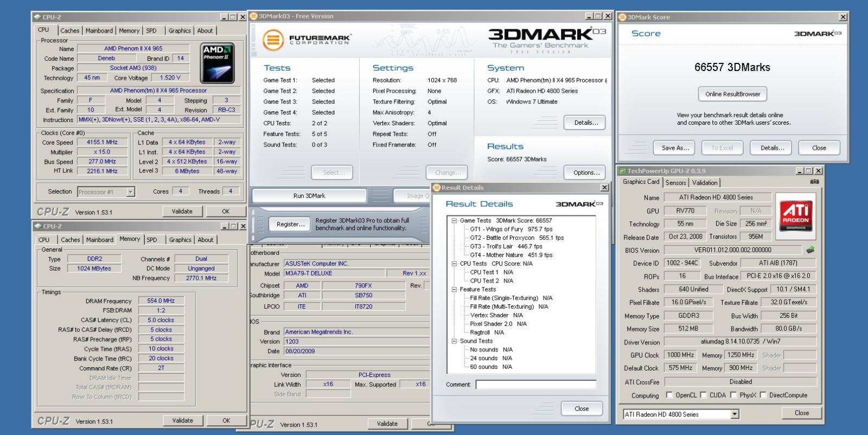868x435 pixels.
Task: Click the Result Details title bar icon
Action: pyautogui.click(x=437, y=188)
